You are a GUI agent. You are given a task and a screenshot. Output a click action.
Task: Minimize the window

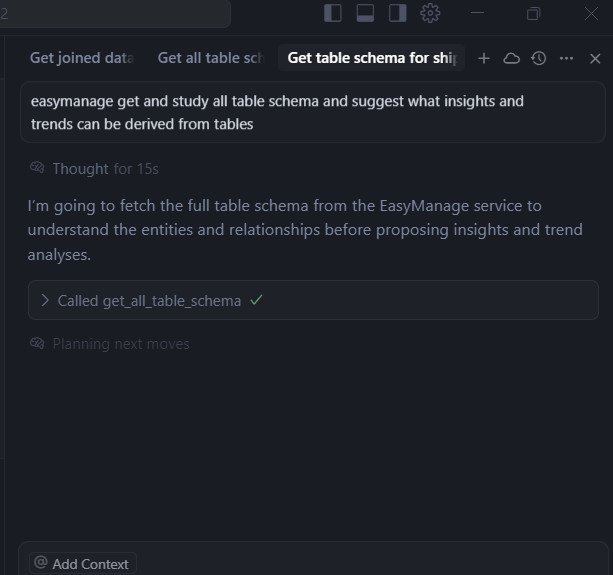click(477, 13)
